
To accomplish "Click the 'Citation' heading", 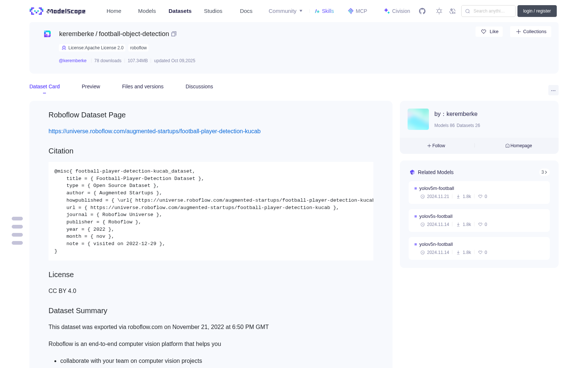I will (61, 151).
